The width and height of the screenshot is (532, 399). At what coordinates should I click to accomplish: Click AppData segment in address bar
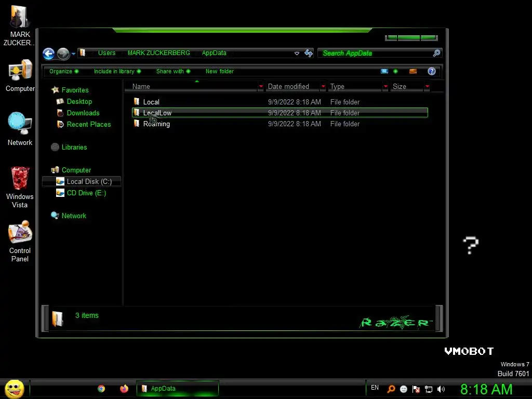(x=214, y=53)
